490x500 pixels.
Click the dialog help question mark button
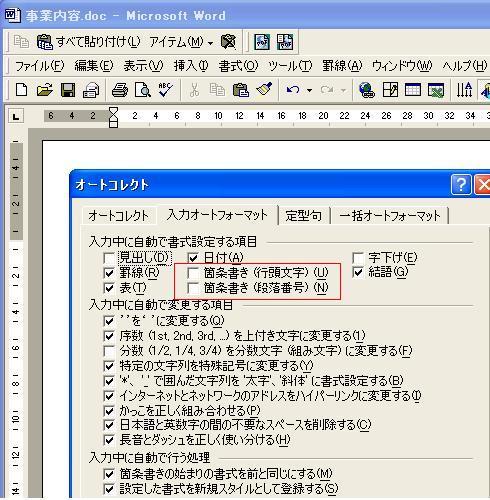(461, 184)
